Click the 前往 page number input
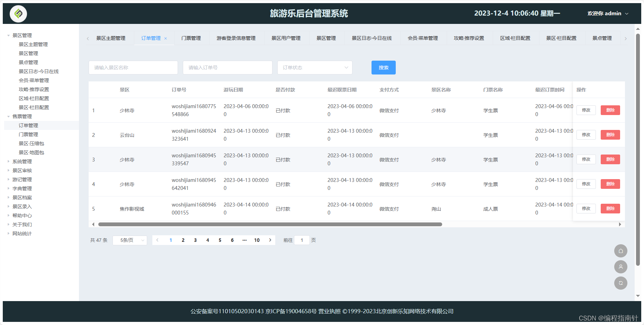 pyautogui.click(x=302, y=240)
